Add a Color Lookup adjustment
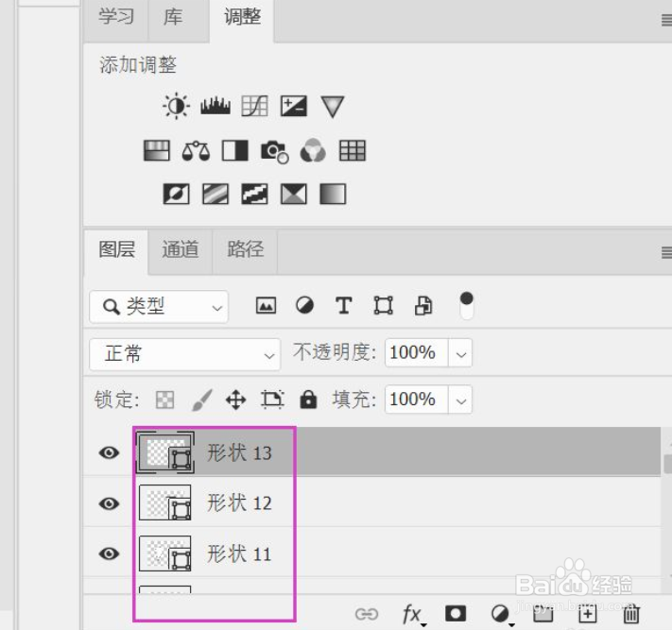Viewport: 672px width, 630px height. pos(353,151)
